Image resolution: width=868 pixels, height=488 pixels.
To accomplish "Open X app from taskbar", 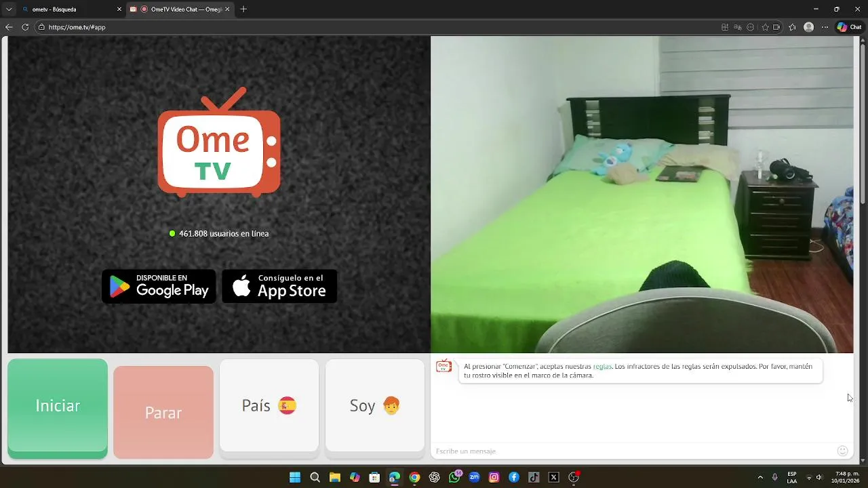I will (553, 477).
